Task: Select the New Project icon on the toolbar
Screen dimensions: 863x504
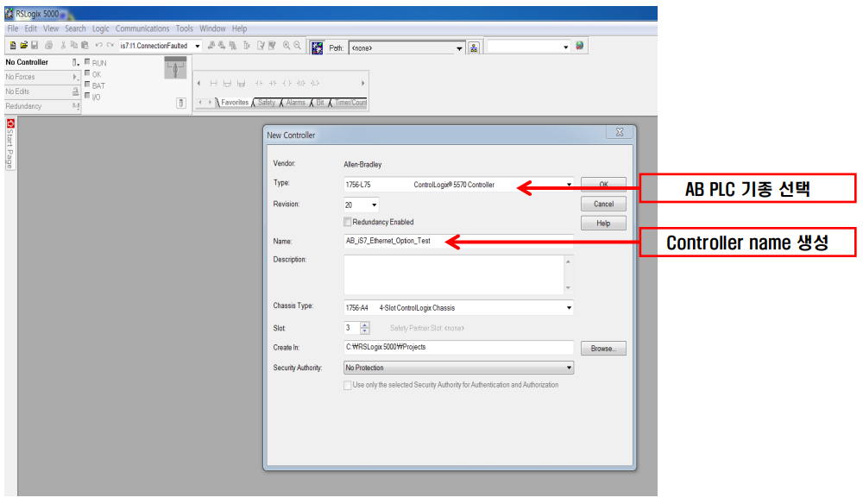Action: tap(15, 46)
